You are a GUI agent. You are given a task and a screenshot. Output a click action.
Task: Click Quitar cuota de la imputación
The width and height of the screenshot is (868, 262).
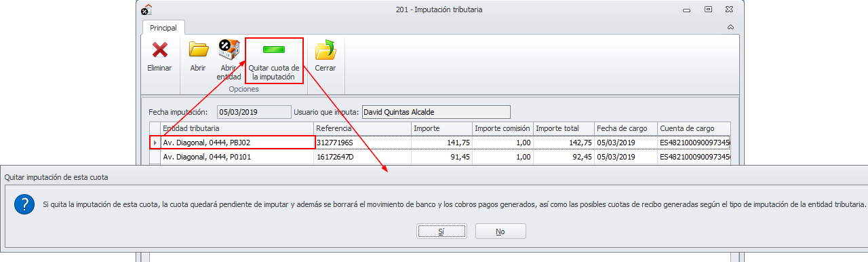click(x=273, y=60)
